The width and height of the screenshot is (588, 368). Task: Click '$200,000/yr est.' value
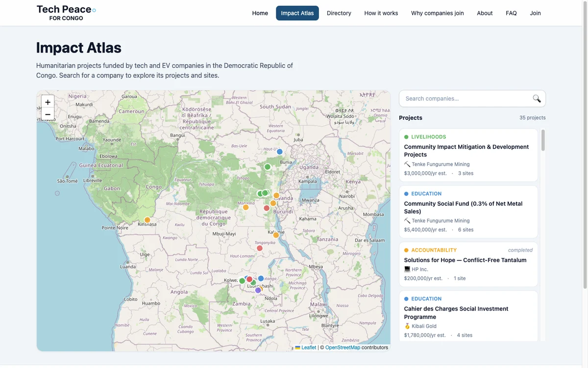[x=423, y=278]
